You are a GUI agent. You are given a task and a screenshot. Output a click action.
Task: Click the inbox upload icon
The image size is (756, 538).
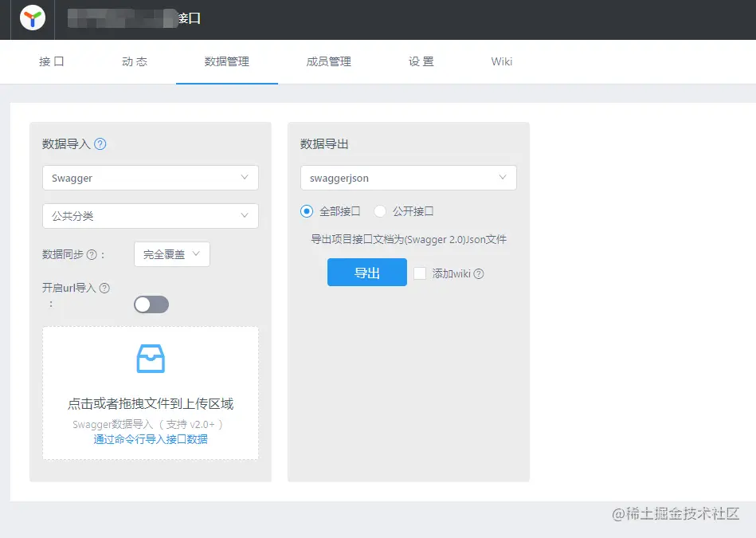[151, 359]
